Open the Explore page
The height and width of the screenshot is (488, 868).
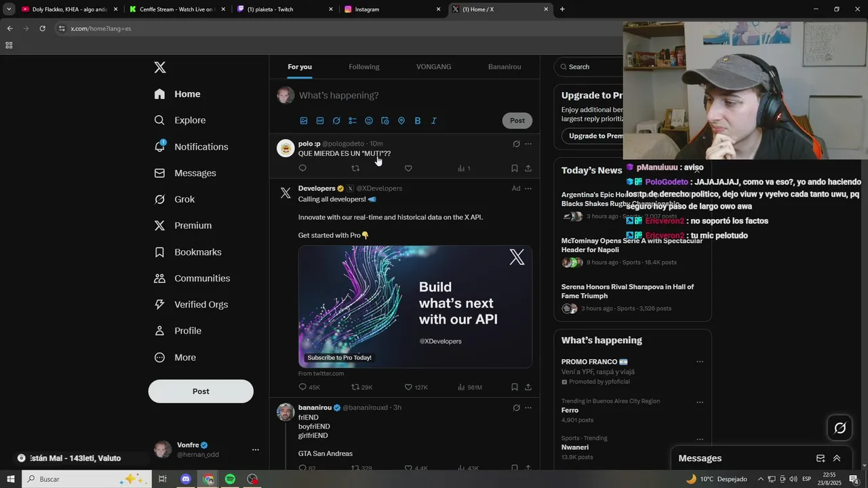tap(180, 120)
